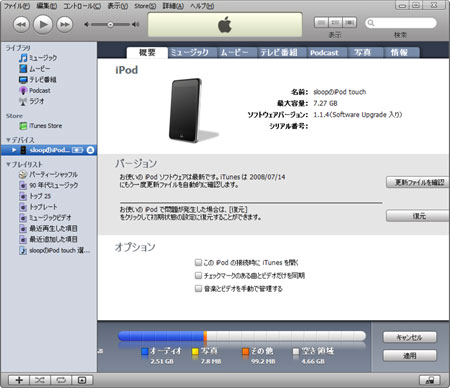Click the search input field
The image size is (450, 388).
tap(401, 23)
